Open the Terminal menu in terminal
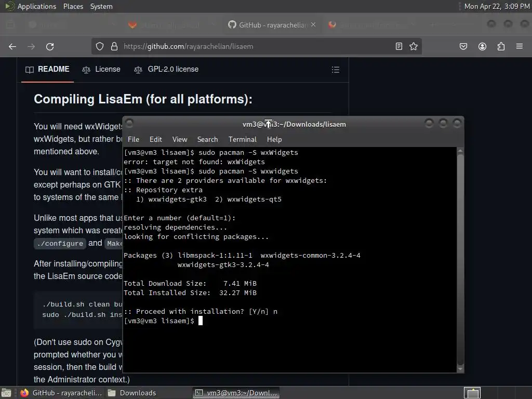 click(242, 139)
